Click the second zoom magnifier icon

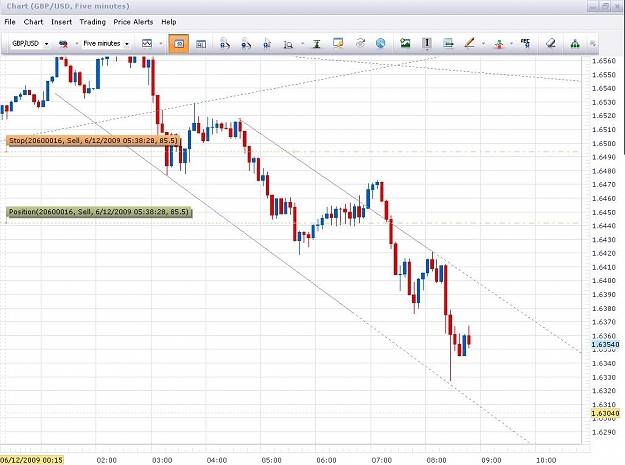coord(246,44)
